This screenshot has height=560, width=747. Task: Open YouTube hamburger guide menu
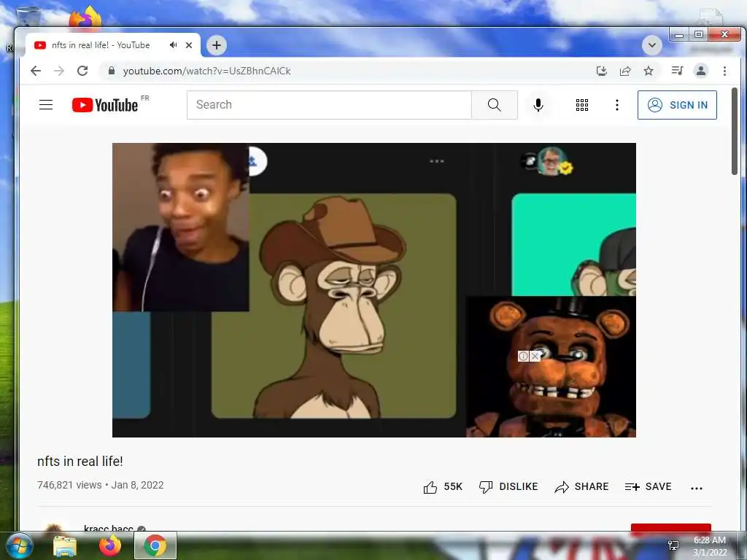(x=46, y=105)
